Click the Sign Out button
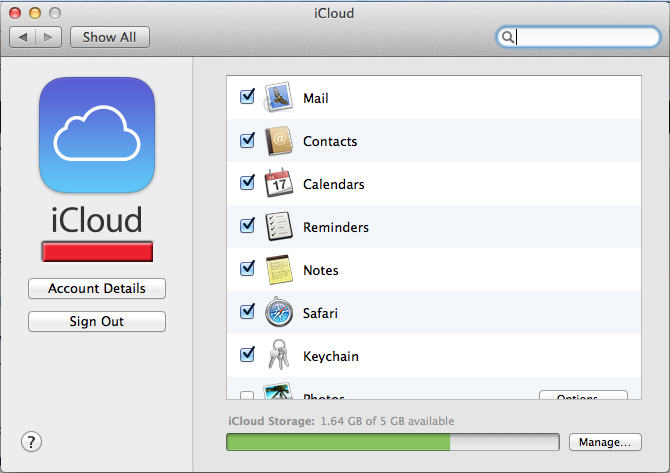Image resolution: width=670 pixels, height=473 pixels. [97, 321]
